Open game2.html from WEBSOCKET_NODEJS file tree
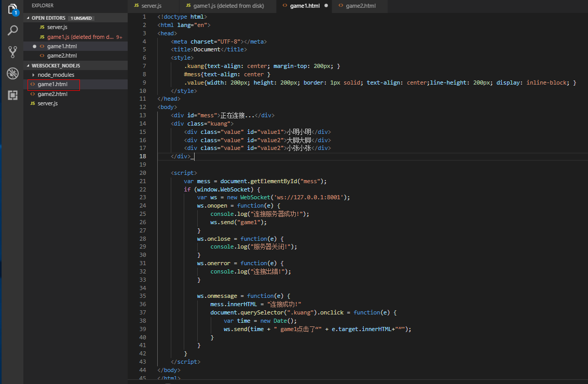This screenshot has width=588, height=384. point(52,94)
